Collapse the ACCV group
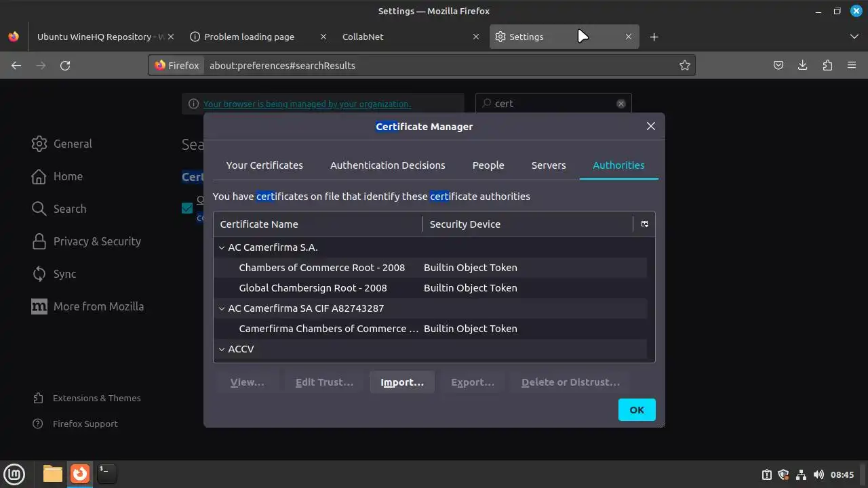The image size is (868, 488). point(222,349)
